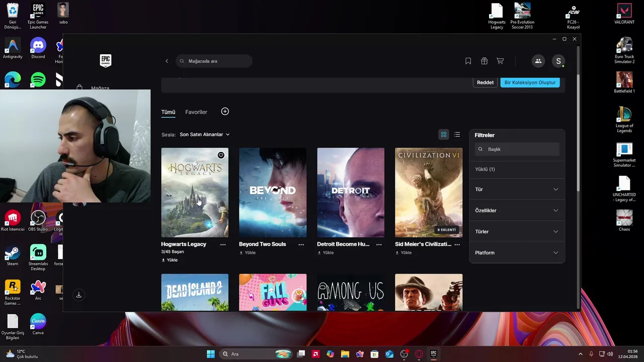This screenshot has width=644, height=362.
Task: Expand the Türler filter section
Action: coord(517,231)
